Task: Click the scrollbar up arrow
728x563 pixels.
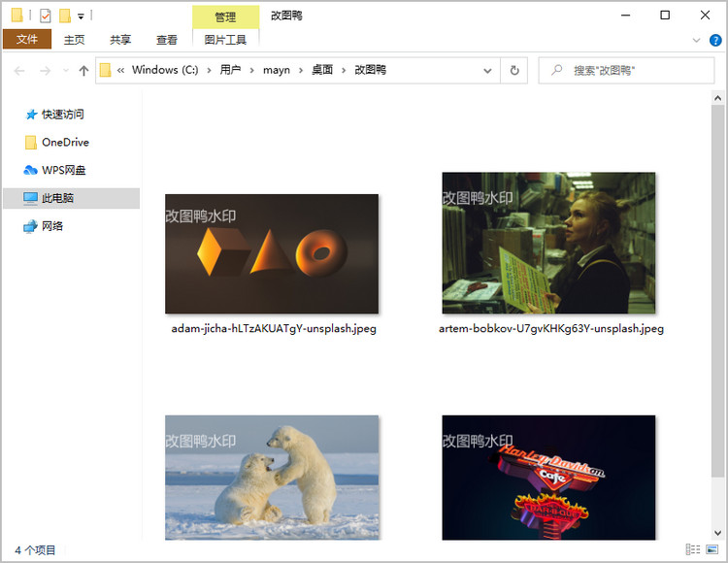Action: point(717,98)
